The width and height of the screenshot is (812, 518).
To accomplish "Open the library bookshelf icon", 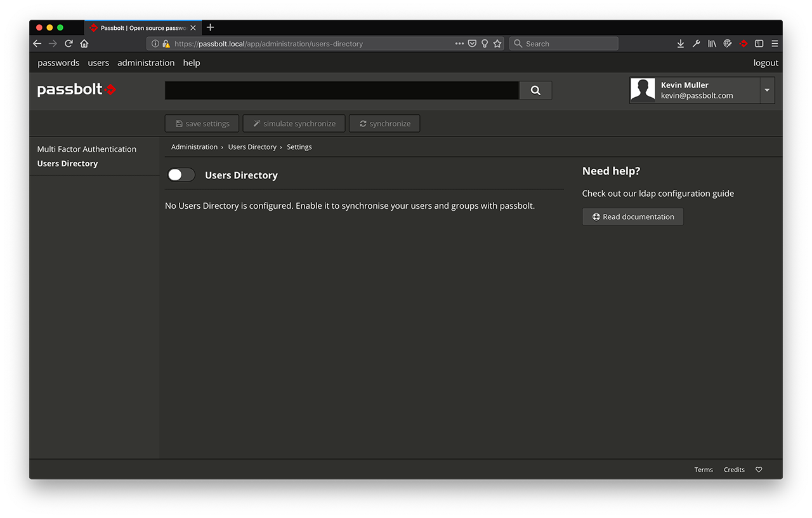I will pyautogui.click(x=712, y=44).
